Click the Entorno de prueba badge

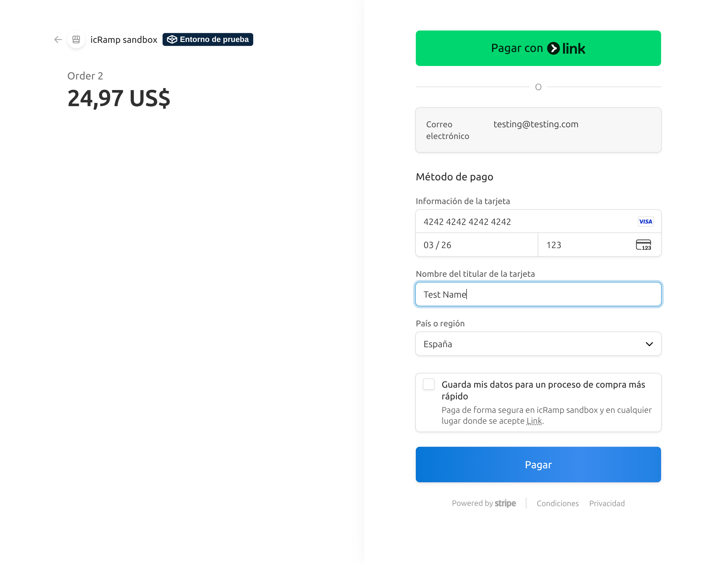[x=208, y=39]
